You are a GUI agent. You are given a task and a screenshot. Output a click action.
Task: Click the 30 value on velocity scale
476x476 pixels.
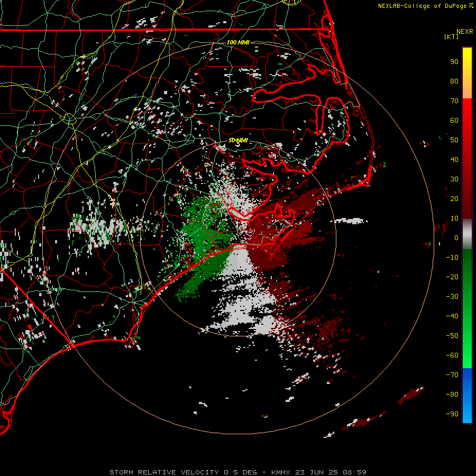pos(454,179)
